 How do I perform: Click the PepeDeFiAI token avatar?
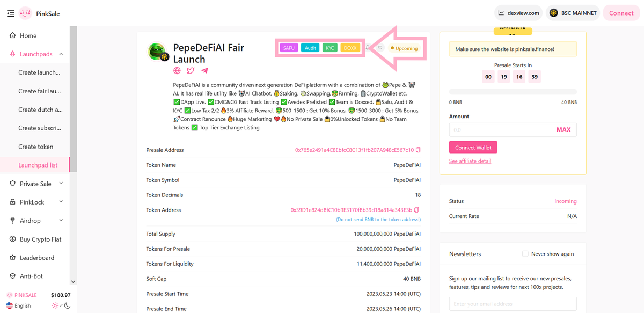coord(158,53)
